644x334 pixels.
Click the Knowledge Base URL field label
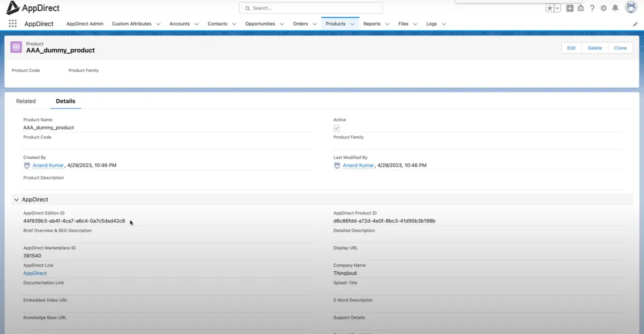(45, 318)
